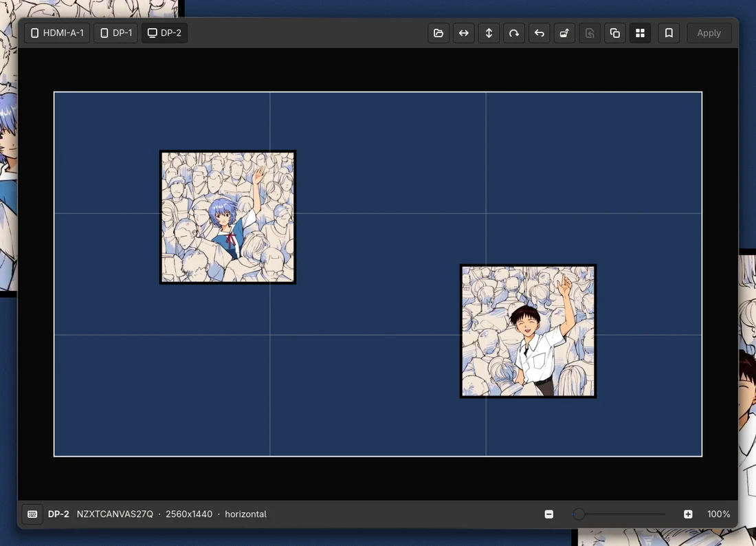Screen dimensions: 756x546
Task: Switch to the DP-1 monitor tab
Action: [116, 33]
